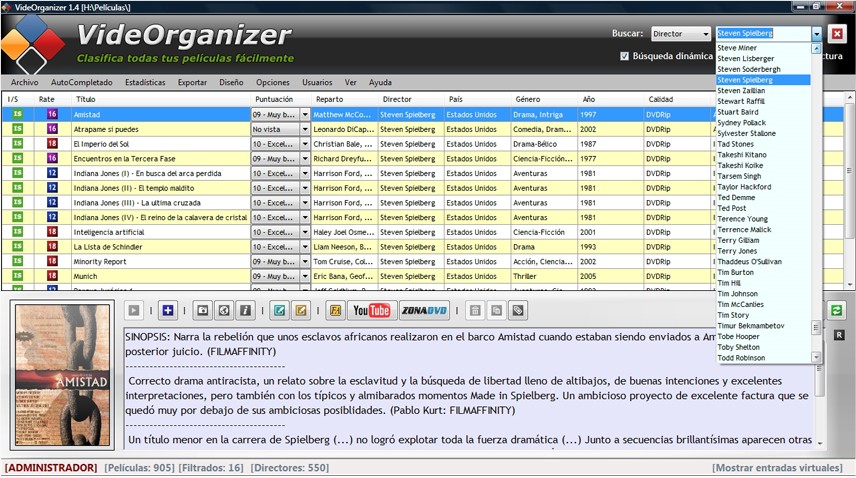Open the Director search-field dropdown
The width and height of the screenshot is (856, 478).
(x=705, y=34)
